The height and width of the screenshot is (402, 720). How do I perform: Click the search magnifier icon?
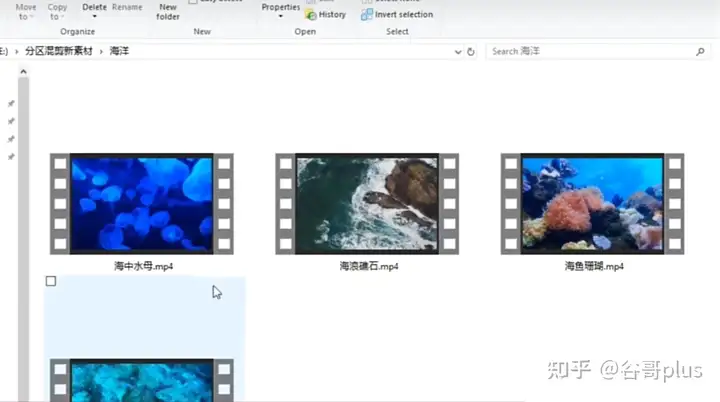click(x=700, y=51)
